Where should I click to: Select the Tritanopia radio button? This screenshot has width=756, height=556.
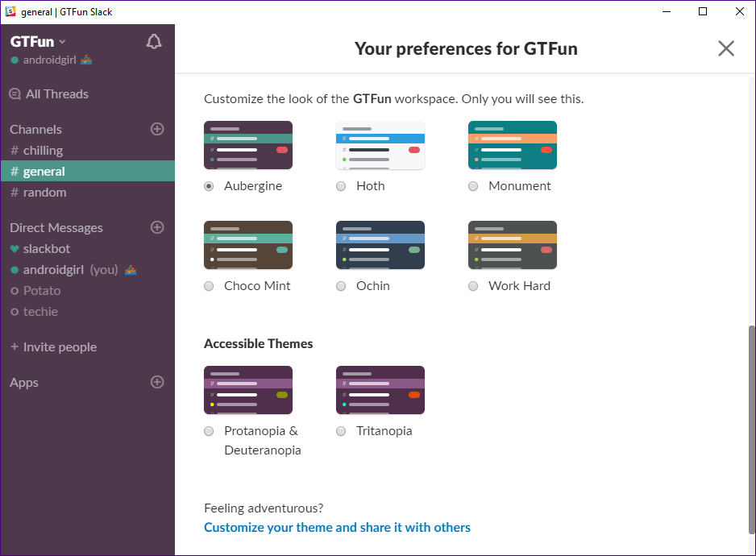341,431
